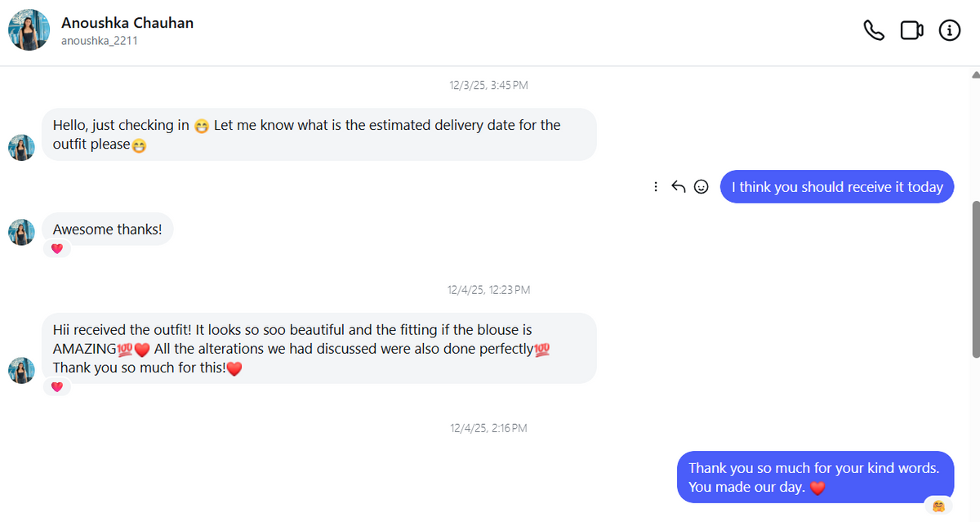Image resolution: width=980 pixels, height=522 pixels.
Task: Click hugging emoji reaction on last message
Action: tap(938, 506)
